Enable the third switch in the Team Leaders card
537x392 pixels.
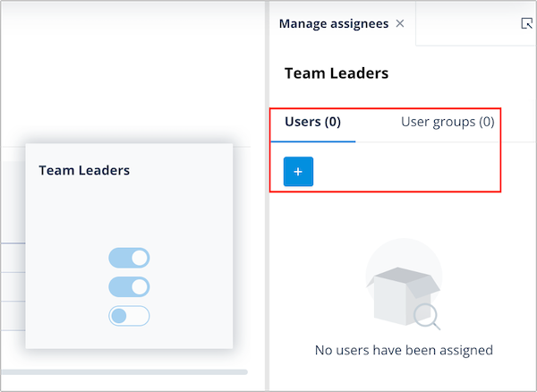click(129, 316)
